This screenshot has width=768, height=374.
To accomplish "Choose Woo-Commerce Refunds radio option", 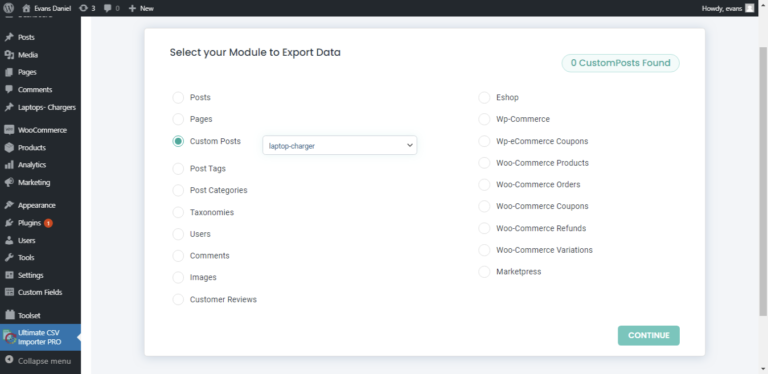I will click(x=484, y=228).
